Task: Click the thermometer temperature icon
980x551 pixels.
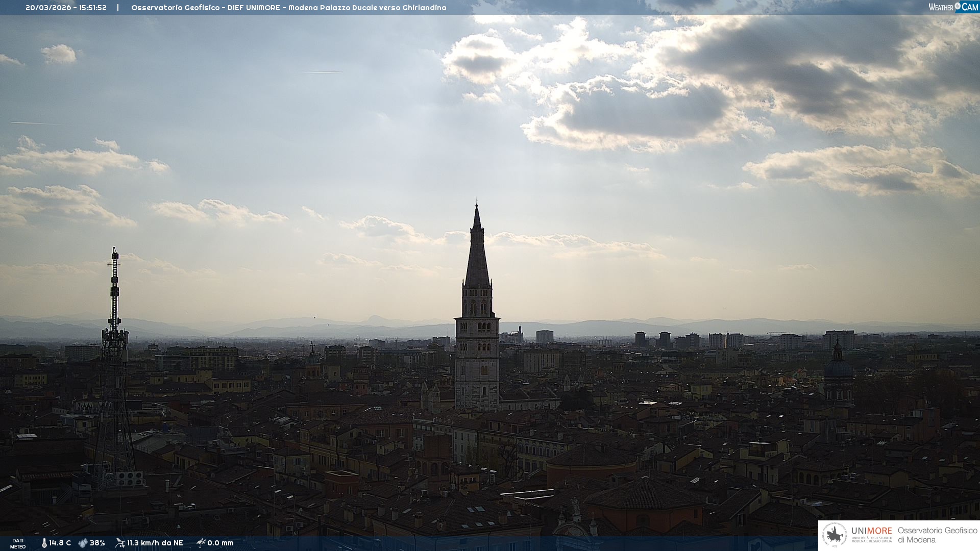Action: (44, 543)
